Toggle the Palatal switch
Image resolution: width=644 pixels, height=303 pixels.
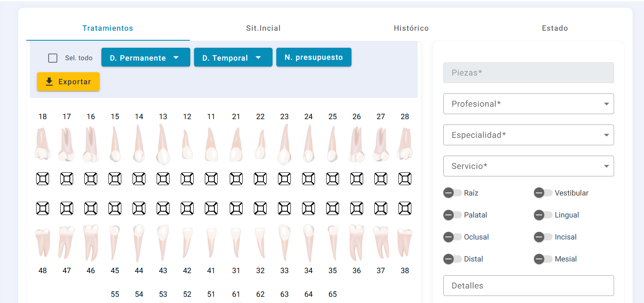(452, 215)
